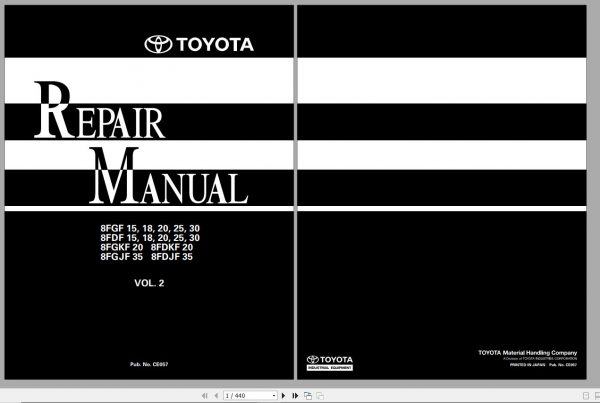
Task: Click the Toyota Industrial Equipment logo on back cover
Action: point(329,363)
